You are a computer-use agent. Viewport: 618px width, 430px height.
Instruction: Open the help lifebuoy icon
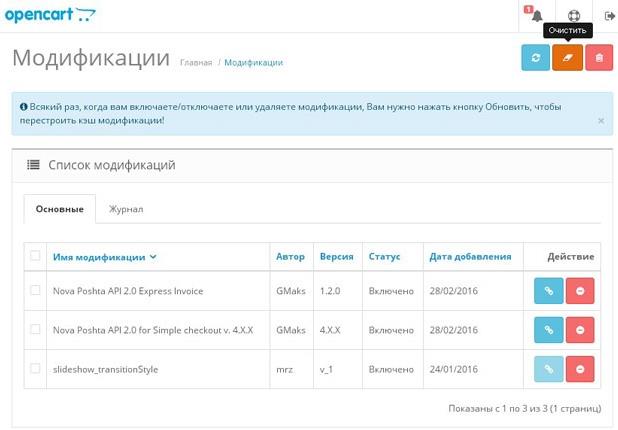[x=573, y=15]
